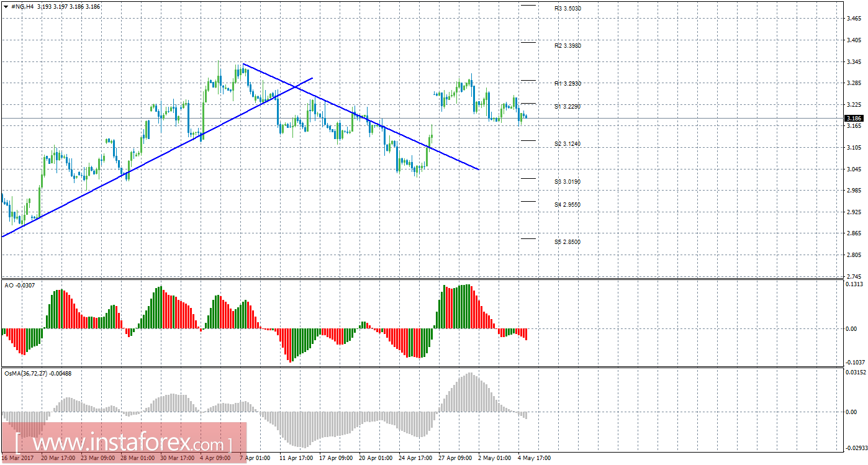This screenshot has height=465, width=868.
Task: Select the R3 3.5030 resistance label
Action: (567, 9)
